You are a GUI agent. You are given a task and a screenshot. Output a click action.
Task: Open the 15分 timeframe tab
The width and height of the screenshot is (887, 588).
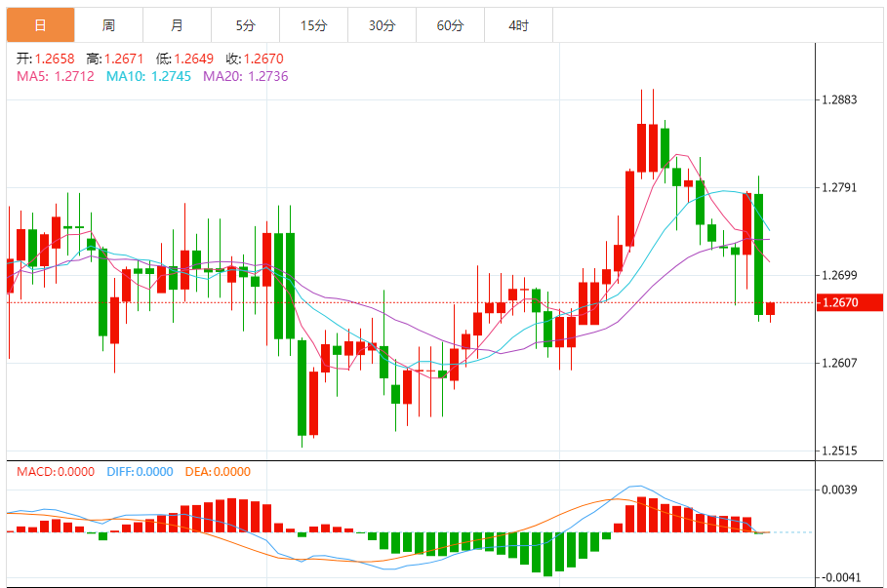point(314,25)
